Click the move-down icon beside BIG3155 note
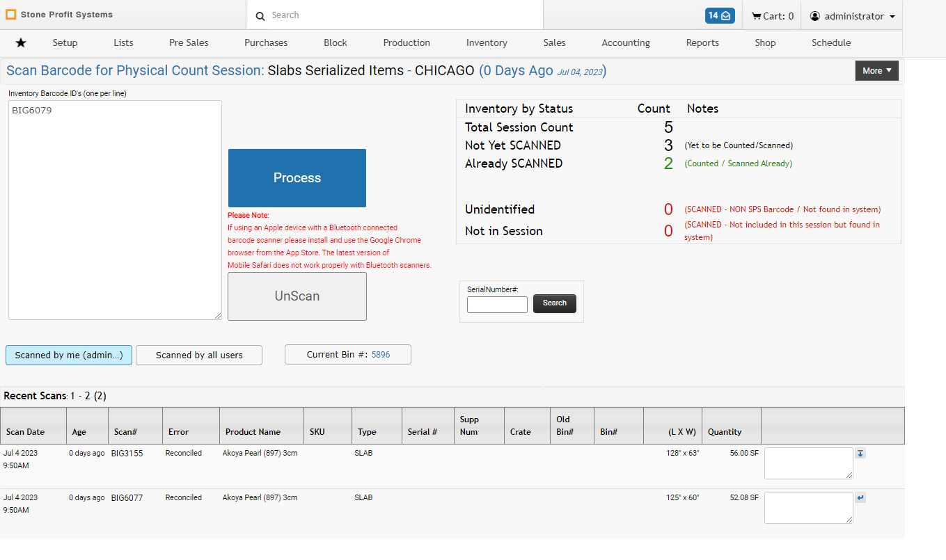946x560 pixels. point(860,454)
